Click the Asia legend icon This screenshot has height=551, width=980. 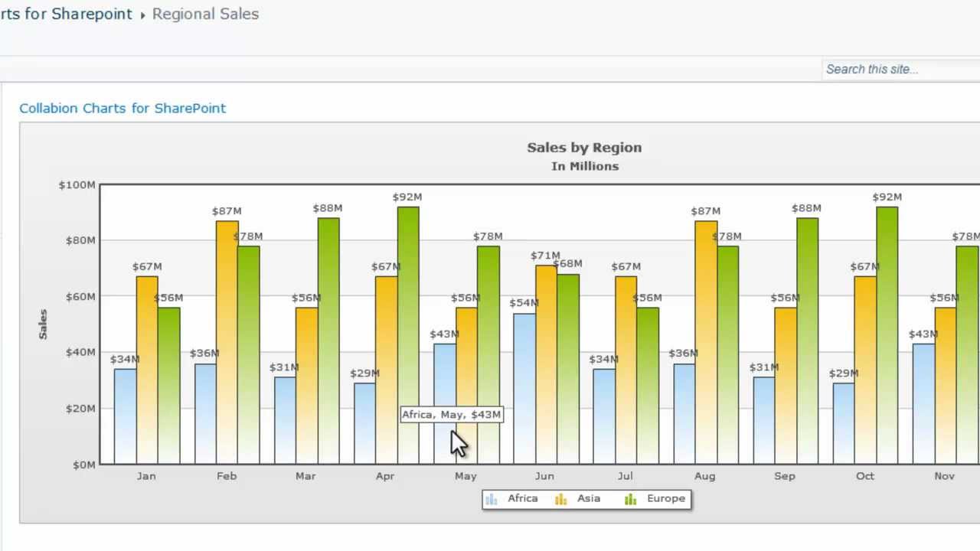(561, 499)
